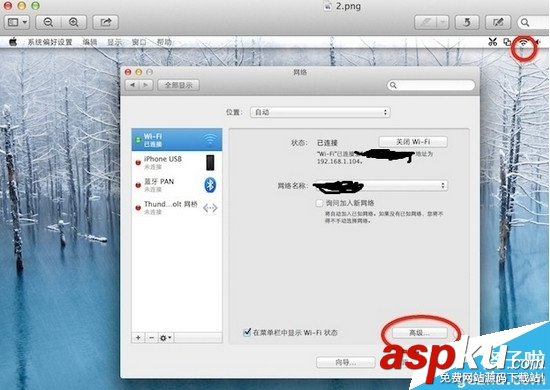Open 窗口 menu in menu bar

[x=139, y=42]
